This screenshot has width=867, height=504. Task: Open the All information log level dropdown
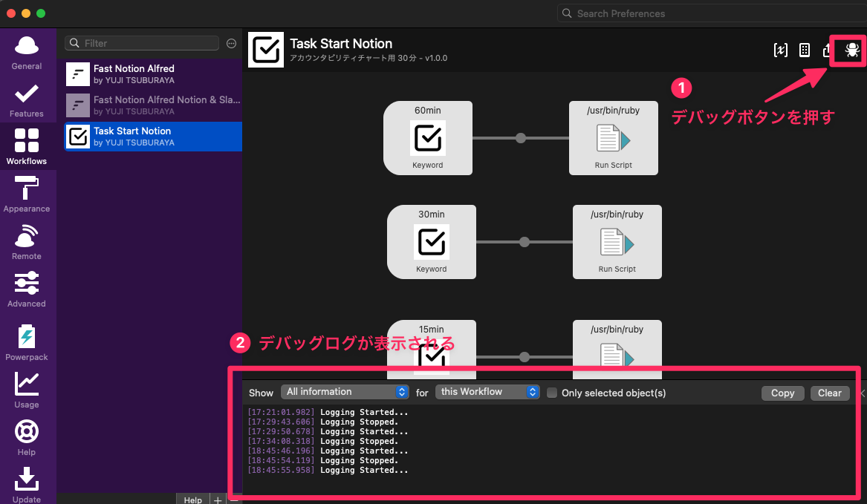[345, 392]
